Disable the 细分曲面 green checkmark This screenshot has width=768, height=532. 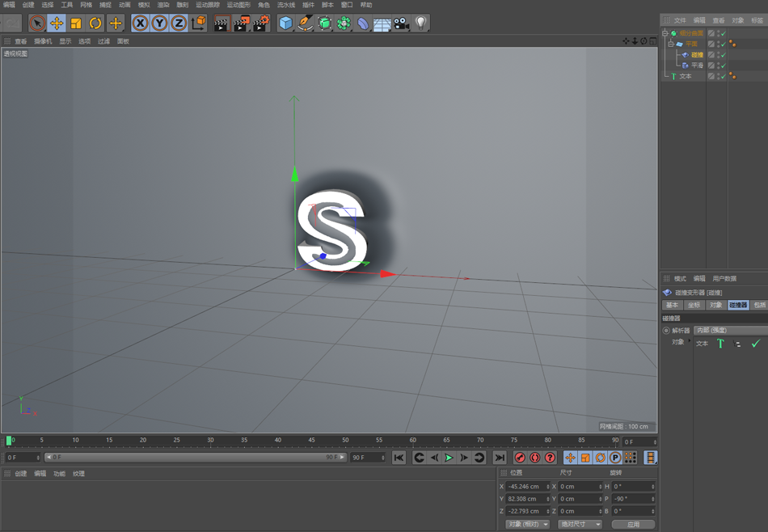724,33
